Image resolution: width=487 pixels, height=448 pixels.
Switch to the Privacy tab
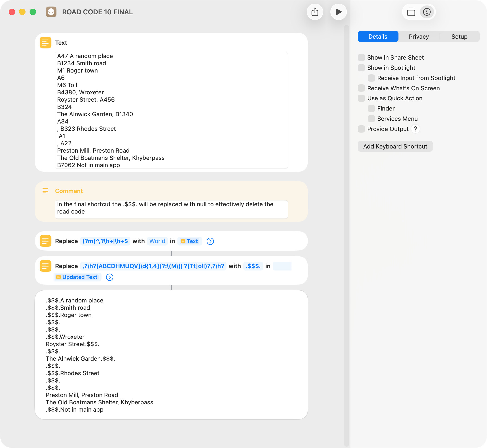point(419,37)
